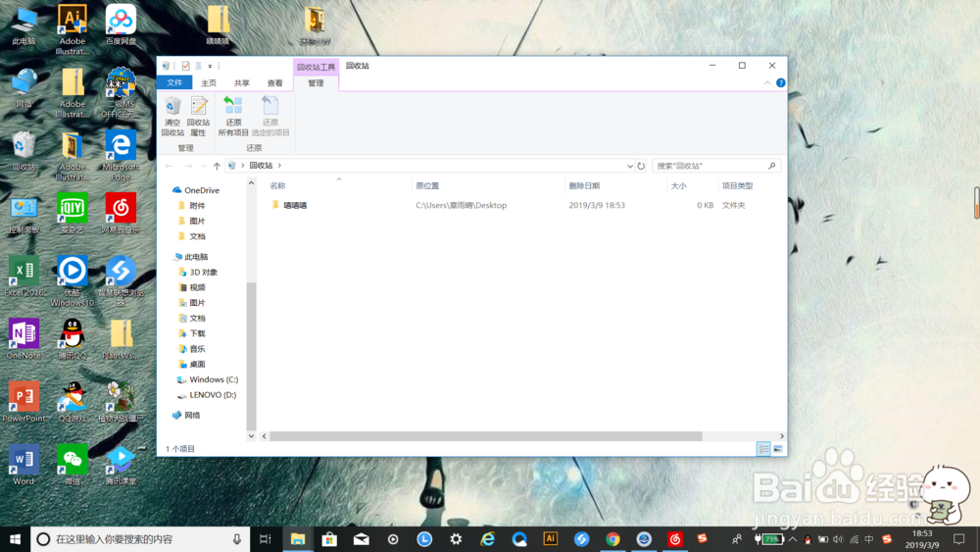Viewport: 980px width, 552px height.
Task: Click the horizontal scrollbar in file list
Action: 486,436
